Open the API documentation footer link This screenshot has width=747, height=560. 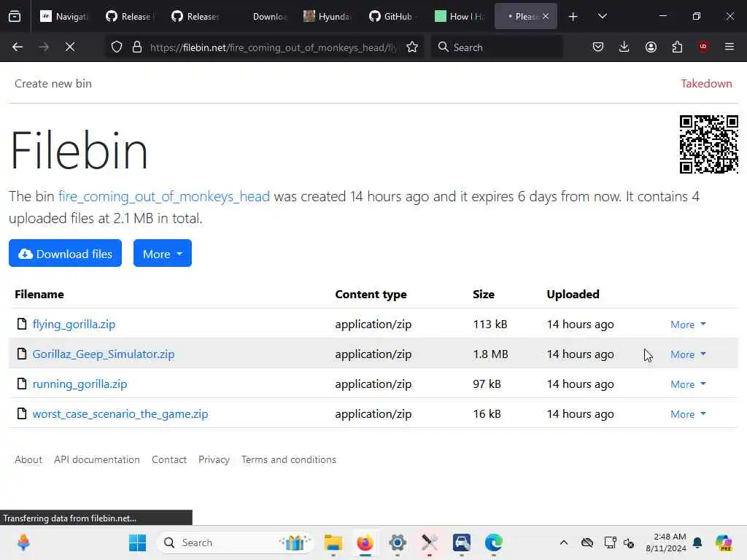coord(97,459)
